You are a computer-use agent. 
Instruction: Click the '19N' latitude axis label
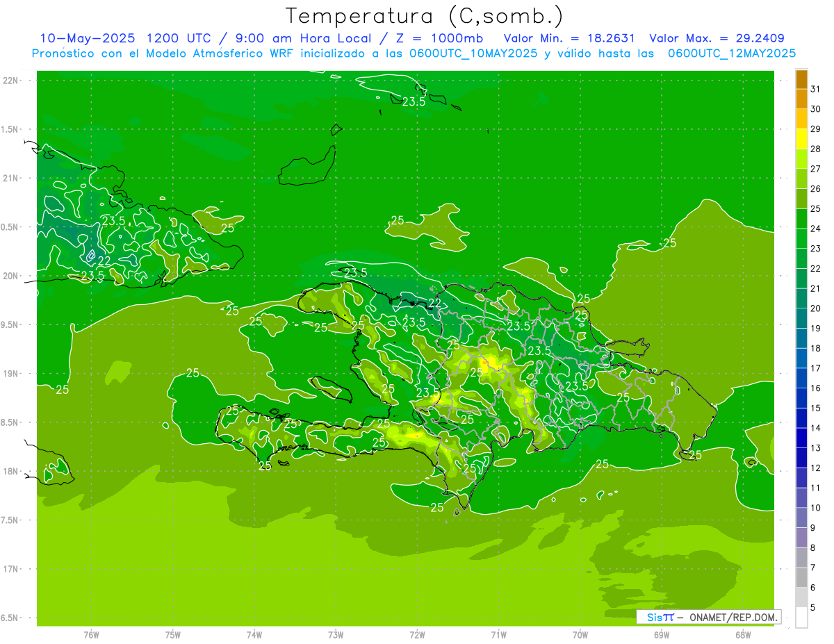point(12,374)
